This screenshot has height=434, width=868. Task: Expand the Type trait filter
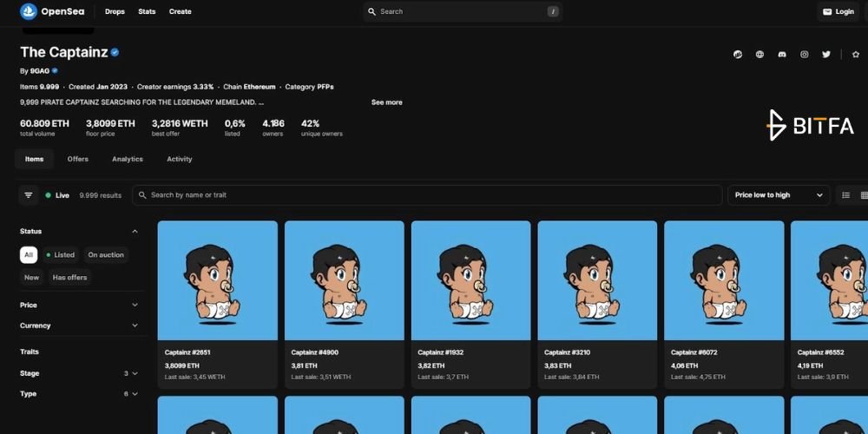coord(79,394)
